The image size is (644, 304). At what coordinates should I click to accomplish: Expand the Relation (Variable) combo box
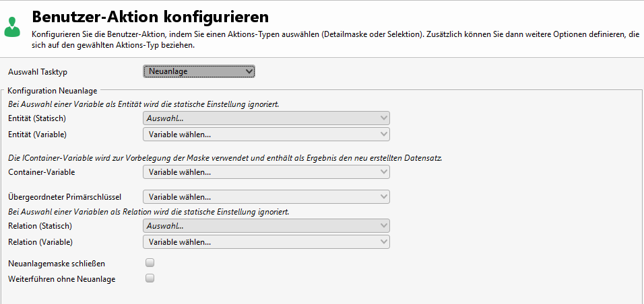266,241
